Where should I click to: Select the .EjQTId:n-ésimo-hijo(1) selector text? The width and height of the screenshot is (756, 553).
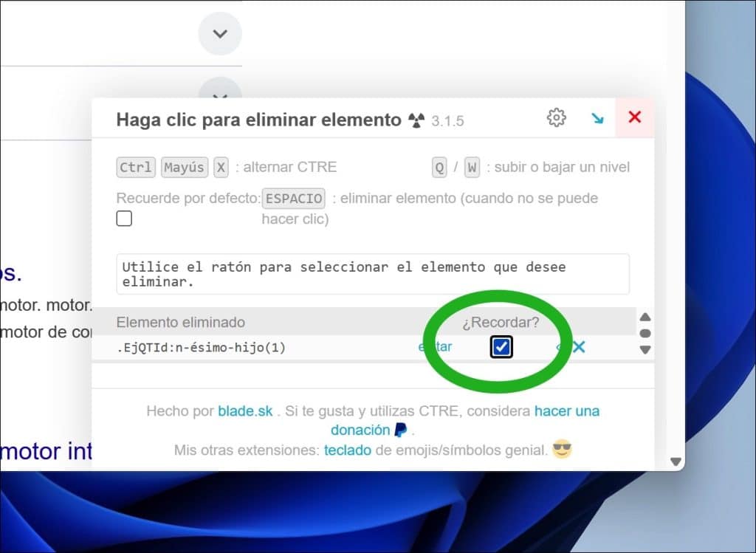(201, 348)
